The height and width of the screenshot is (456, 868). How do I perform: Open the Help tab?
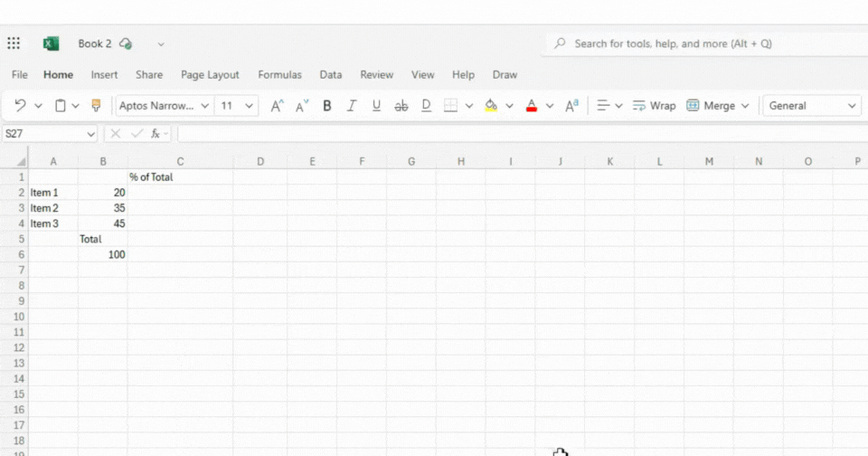[x=463, y=75]
